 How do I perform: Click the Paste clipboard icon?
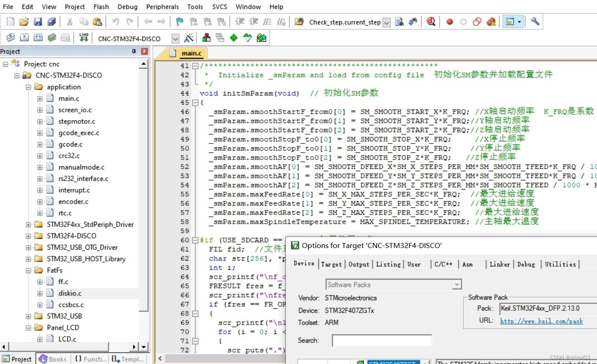[x=97, y=22]
